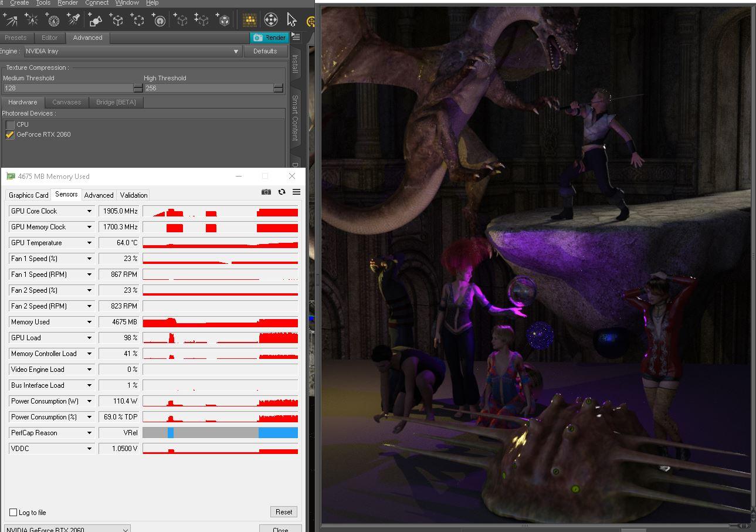Toggle the Log to file checkbox

click(x=13, y=512)
